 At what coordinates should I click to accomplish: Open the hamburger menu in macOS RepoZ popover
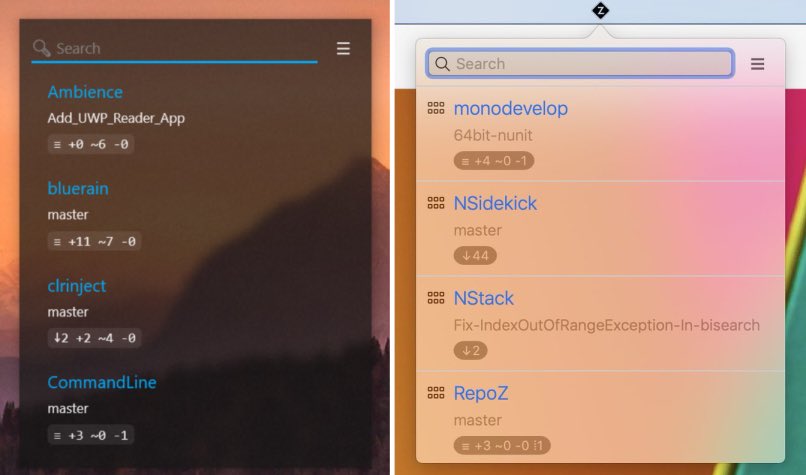point(757,64)
